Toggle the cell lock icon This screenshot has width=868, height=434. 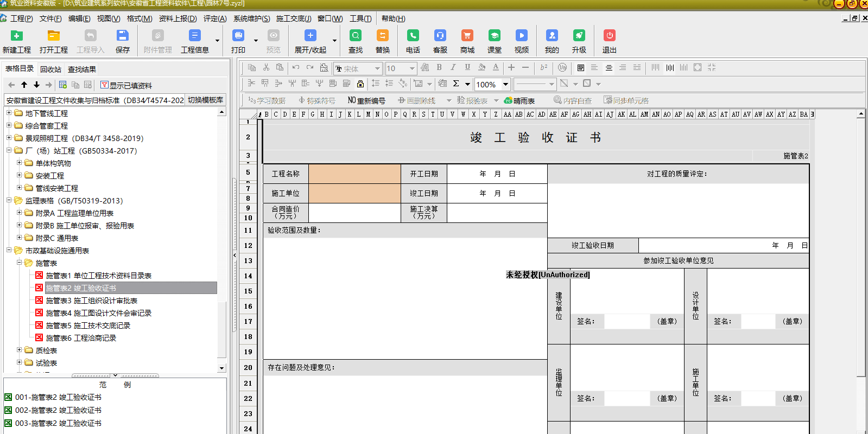point(360,84)
